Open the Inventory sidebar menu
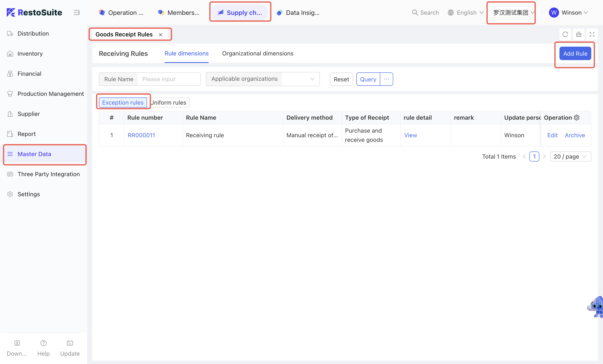Screen dimensions: 603x364 click(x=30, y=54)
